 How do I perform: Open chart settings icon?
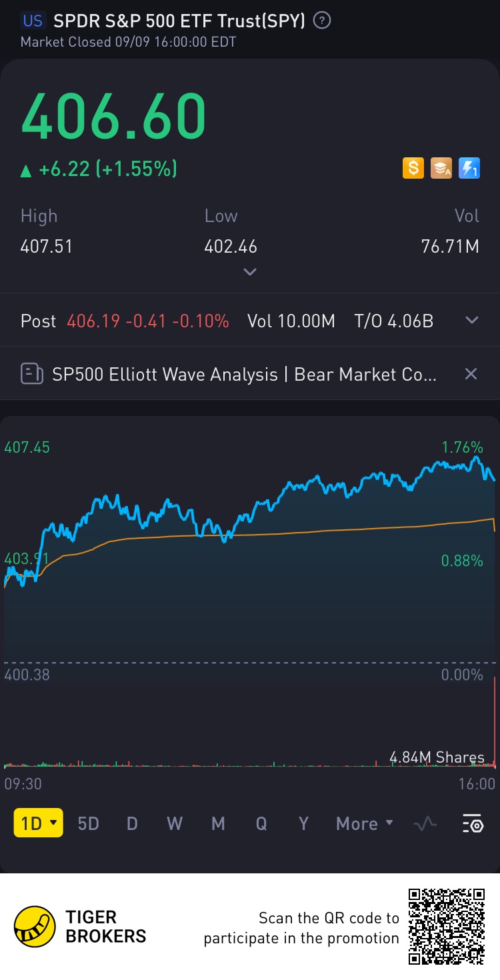[473, 824]
